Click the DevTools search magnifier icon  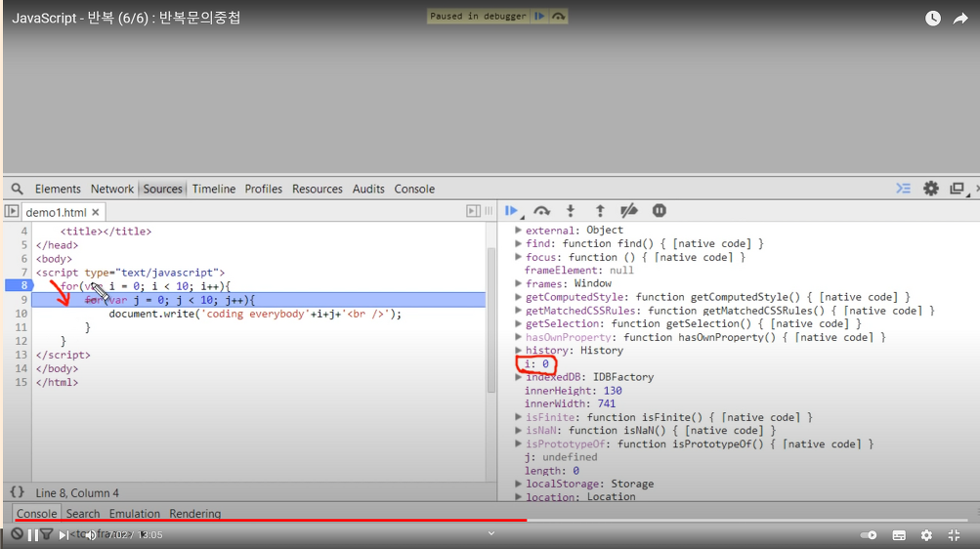click(17, 189)
